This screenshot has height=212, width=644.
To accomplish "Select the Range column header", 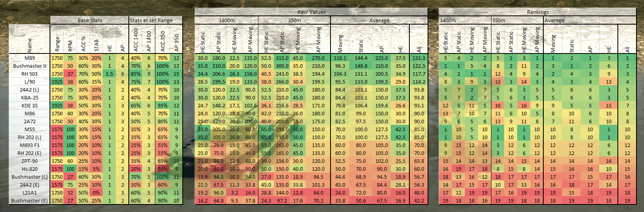I will tap(57, 39).
